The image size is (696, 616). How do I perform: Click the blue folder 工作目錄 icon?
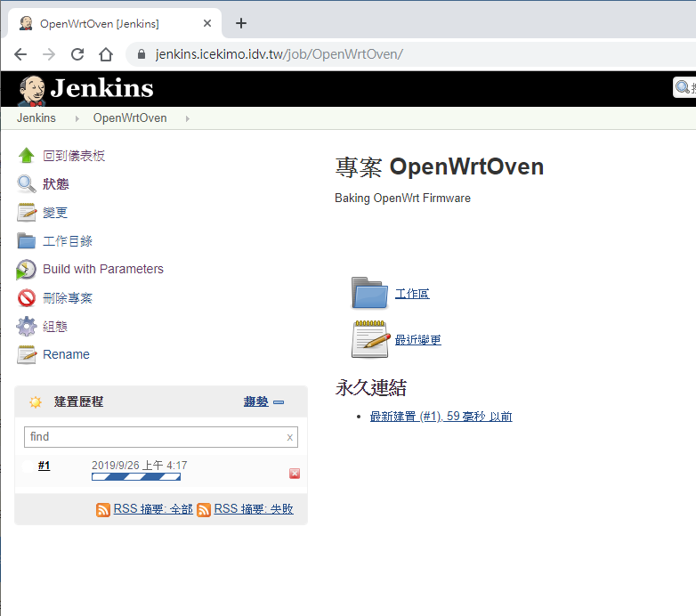click(26, 241)
